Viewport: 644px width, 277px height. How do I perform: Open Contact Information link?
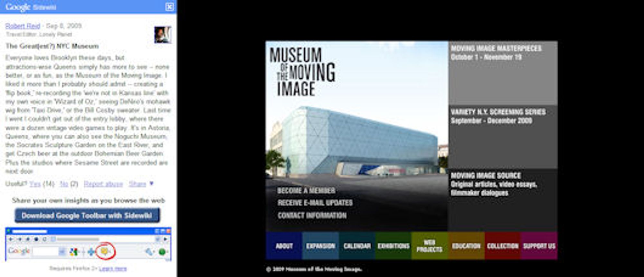tap(312, 215)
